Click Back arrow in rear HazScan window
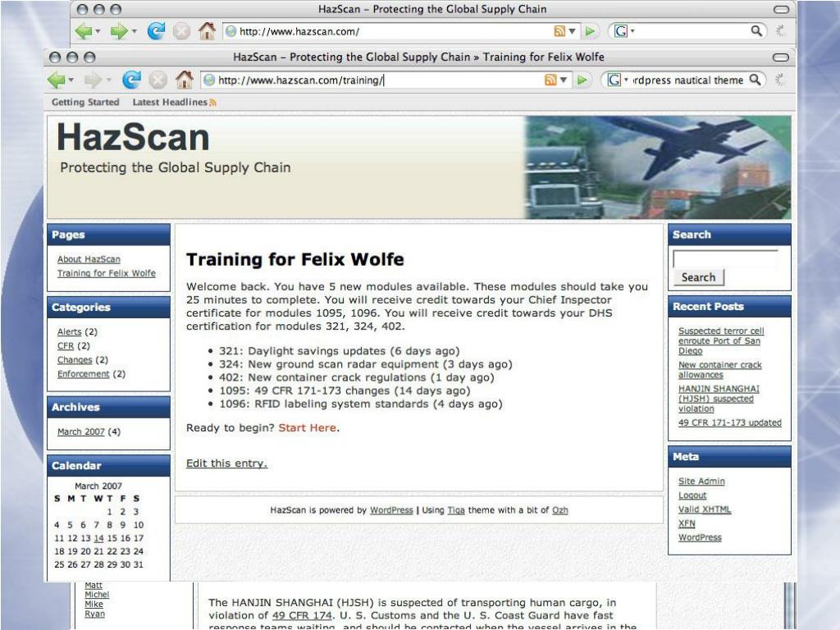 point(84,31)
